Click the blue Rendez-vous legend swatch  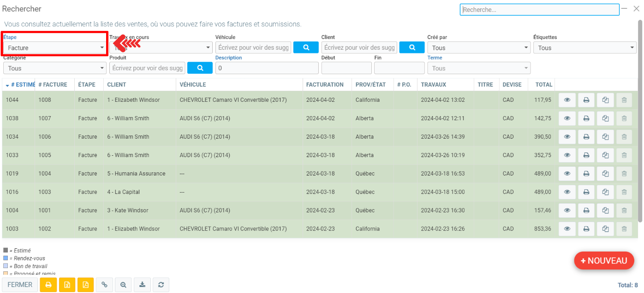click(6, 258)
